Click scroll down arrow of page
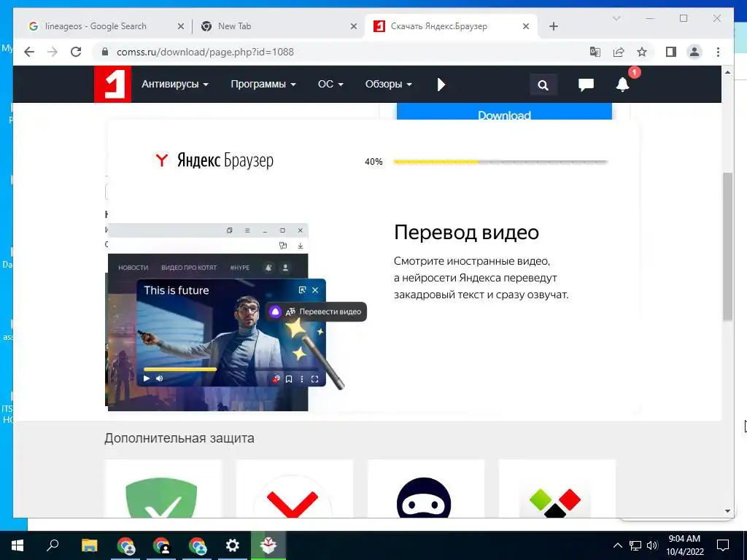 [727, 511]
